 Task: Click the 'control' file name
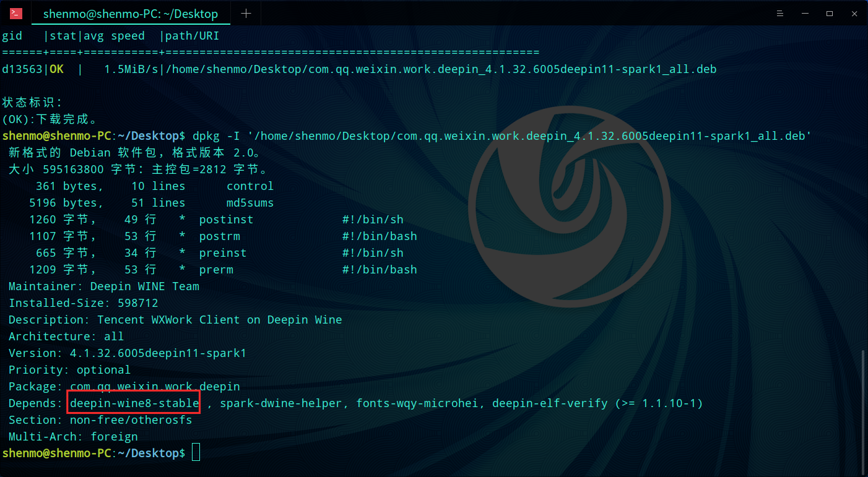(x=250, y=186)
